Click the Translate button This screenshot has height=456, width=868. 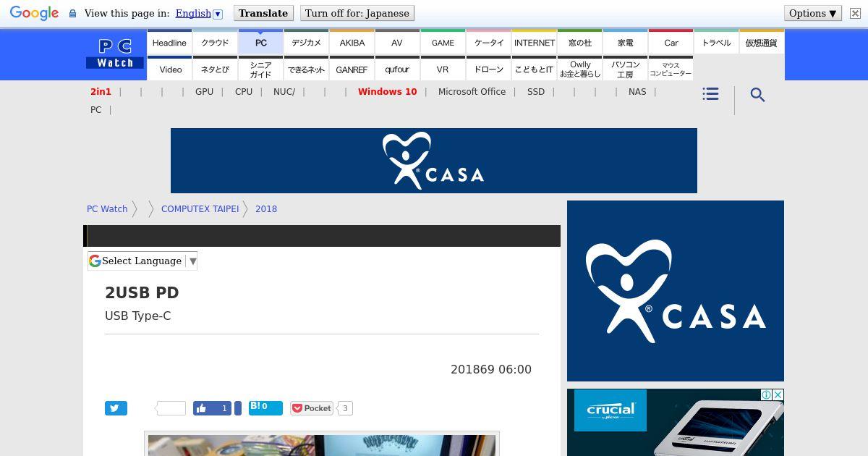tap(263, 13)
